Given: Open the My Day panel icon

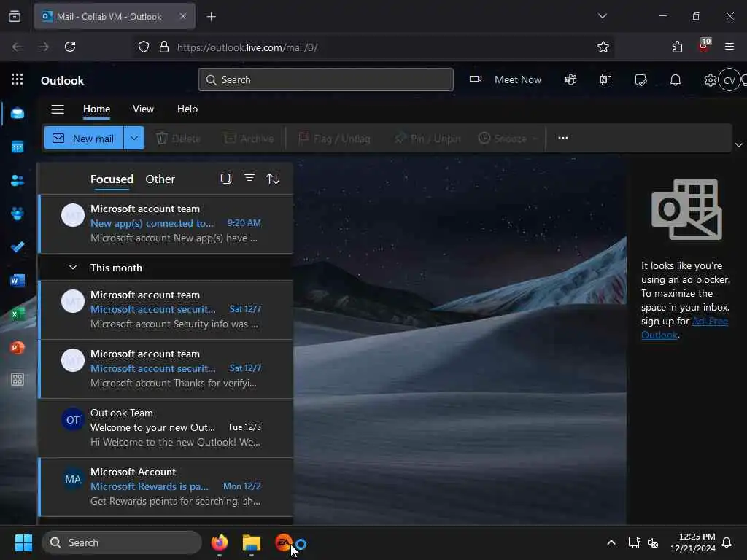Looking at the screenshot, I should tap(640, 79).
